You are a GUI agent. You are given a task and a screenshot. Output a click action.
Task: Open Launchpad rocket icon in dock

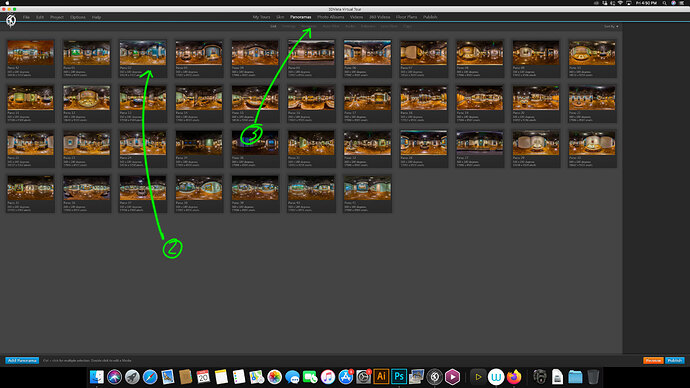[132, 377]
